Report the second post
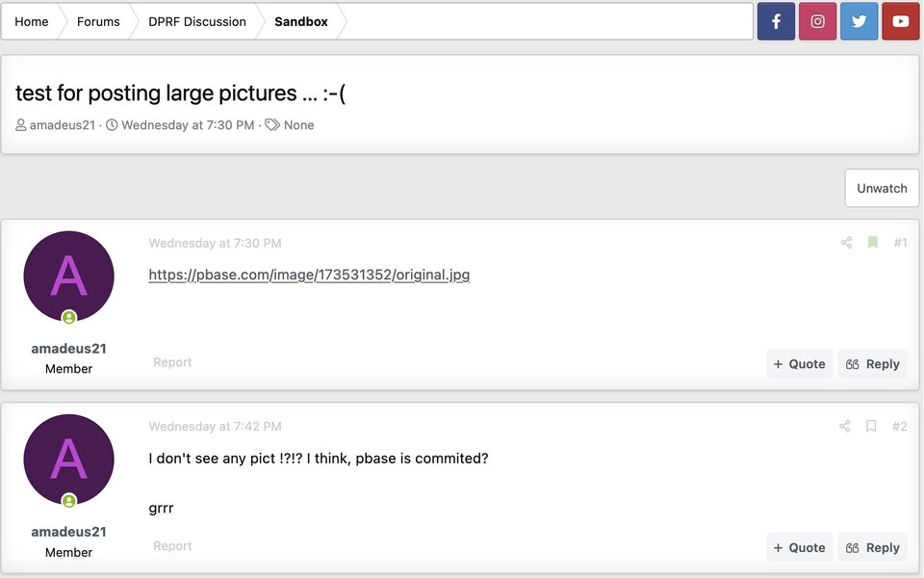The image size is (924, 578). tap(172, 546)
